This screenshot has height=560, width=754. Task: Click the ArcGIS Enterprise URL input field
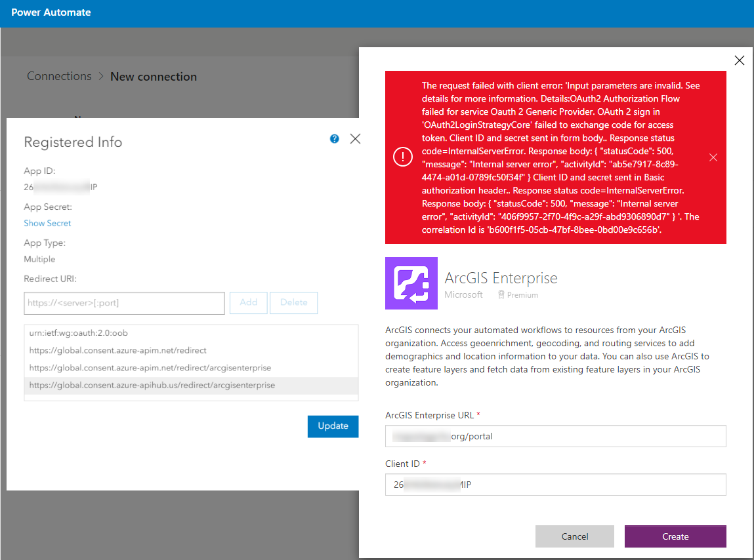click(x=555, y=436)
